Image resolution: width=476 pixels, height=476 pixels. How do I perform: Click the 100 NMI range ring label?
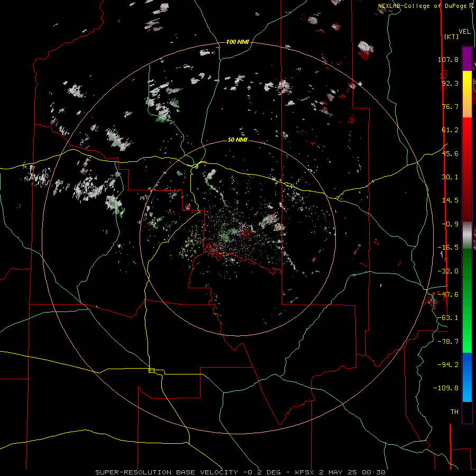tap(237, 42)
